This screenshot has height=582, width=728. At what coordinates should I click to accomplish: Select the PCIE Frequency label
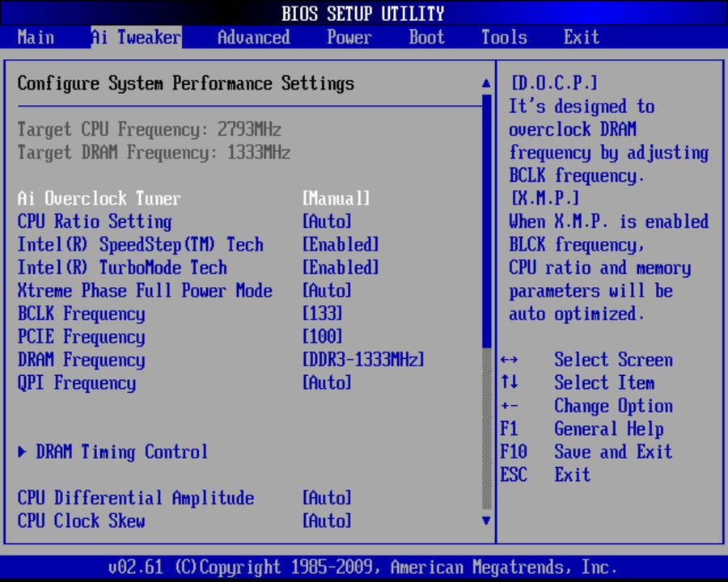click(81, 336)
